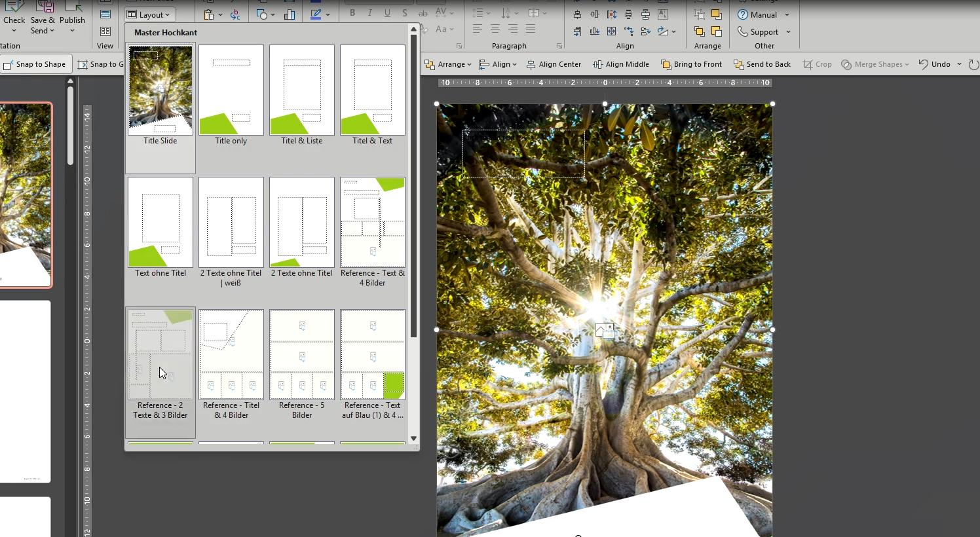Toggle underline formatting
980x537 pixels.
pyautogui.click(x=387, y=13)
